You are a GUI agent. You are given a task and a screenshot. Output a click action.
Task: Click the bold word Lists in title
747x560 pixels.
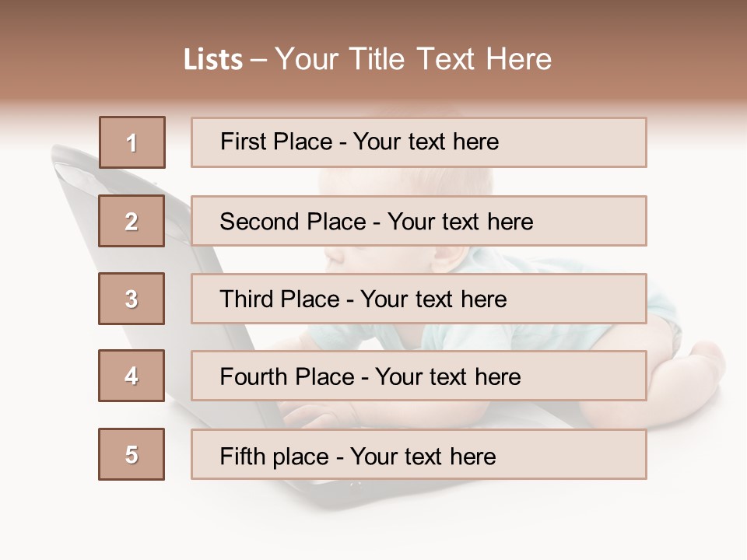(x=213, y=60)
